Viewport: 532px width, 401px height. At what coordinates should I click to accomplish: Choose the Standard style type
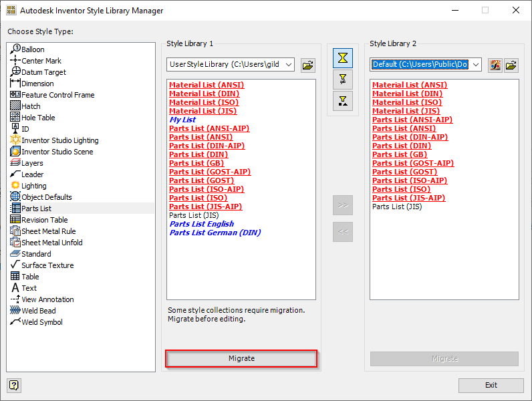point(31,254)
